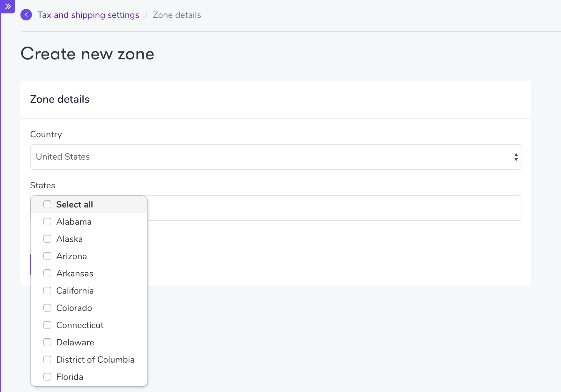
Task: Open Tax and shipping settings breadcrumb link
Action: (x=88, y=15)
